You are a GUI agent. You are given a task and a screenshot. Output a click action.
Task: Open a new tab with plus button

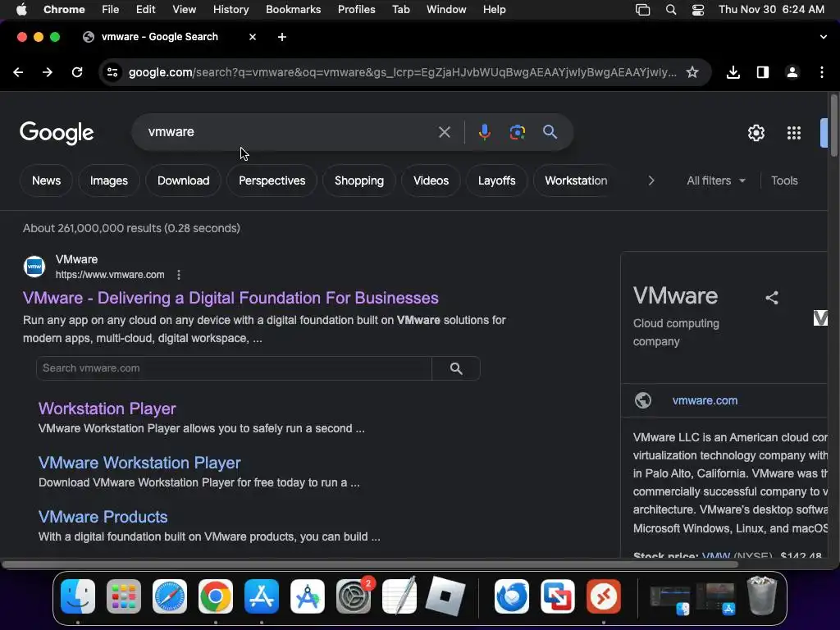point(282,37)
